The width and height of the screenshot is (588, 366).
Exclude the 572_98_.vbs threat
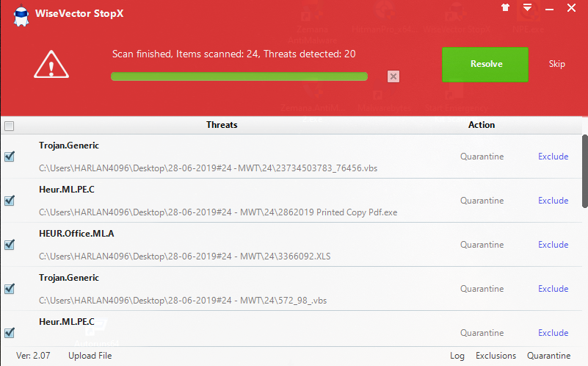click(x=553, y=289)
